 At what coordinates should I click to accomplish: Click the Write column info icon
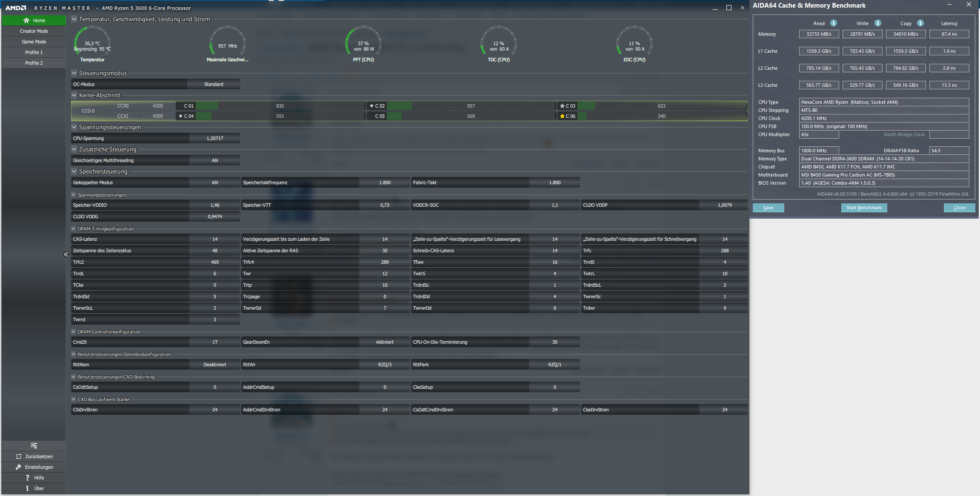click(878, 23)
